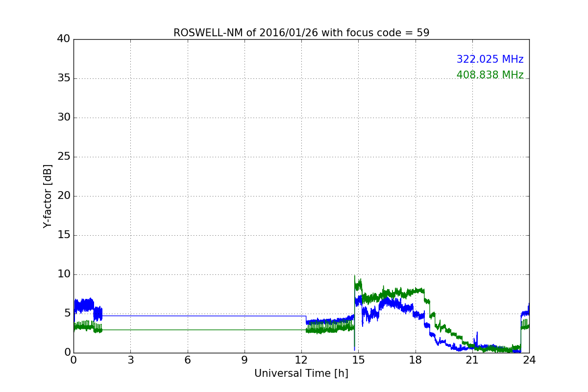
Task: Click the Universal Time [h] axis label
Action: click(x=301, y=373)
